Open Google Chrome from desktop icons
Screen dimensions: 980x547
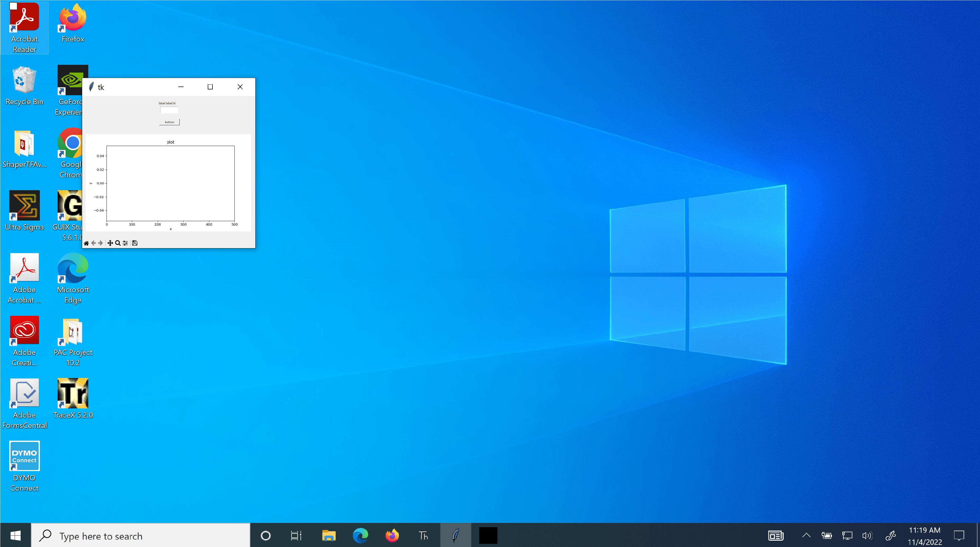pyautogui.click(x=73, y=148)
